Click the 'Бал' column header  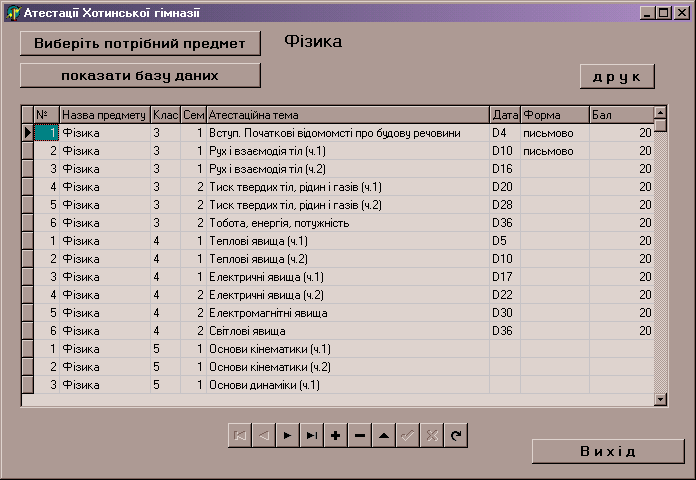pos(621,115)
